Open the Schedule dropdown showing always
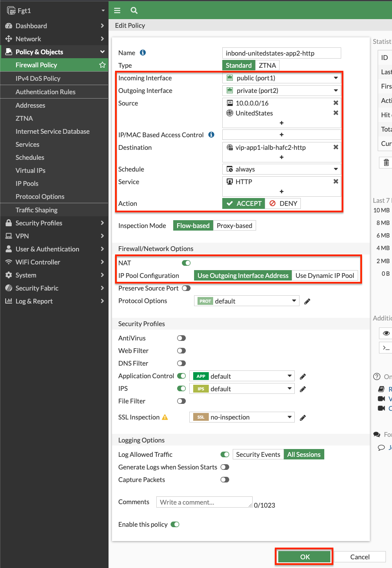 click(x=281, y=169)
